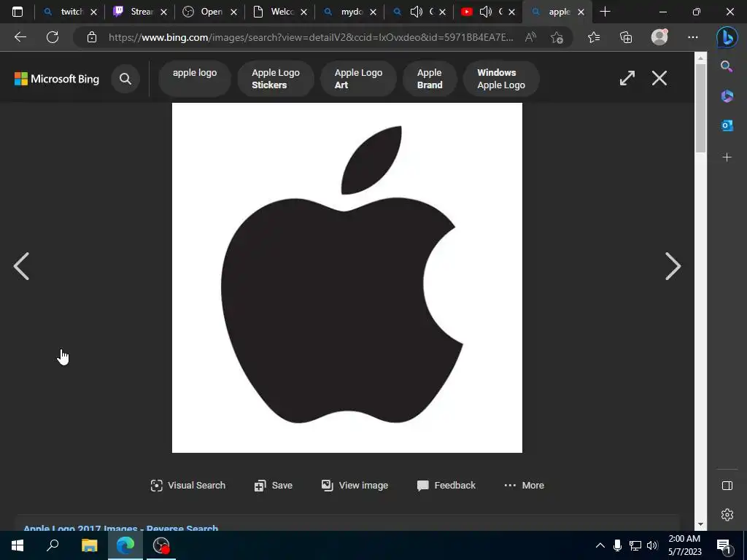
Task: Close the twitch search tab
Action: pyautogui.click(x=94, y=12)
